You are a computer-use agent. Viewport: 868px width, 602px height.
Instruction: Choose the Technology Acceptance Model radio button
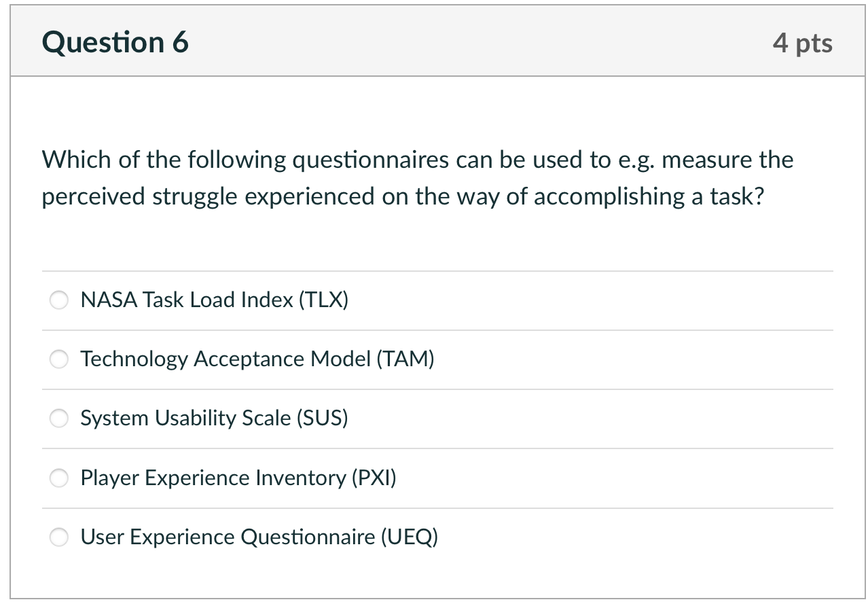(x=60, y=359)
